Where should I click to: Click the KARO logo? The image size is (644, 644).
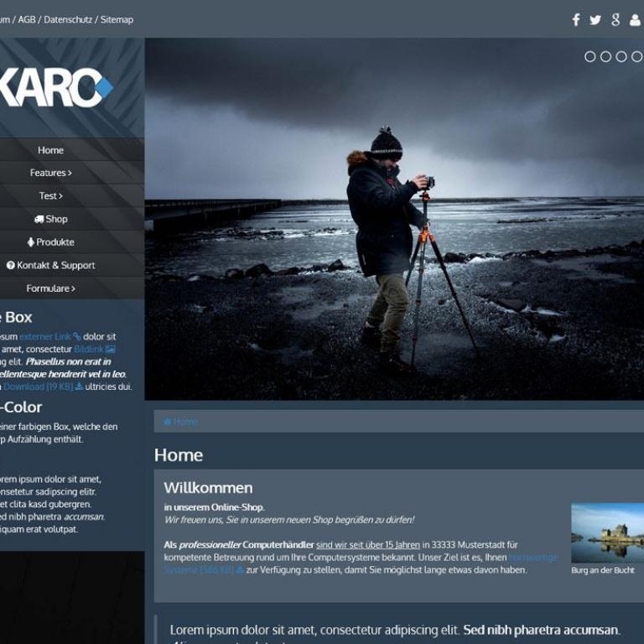[x=56, y=86]
